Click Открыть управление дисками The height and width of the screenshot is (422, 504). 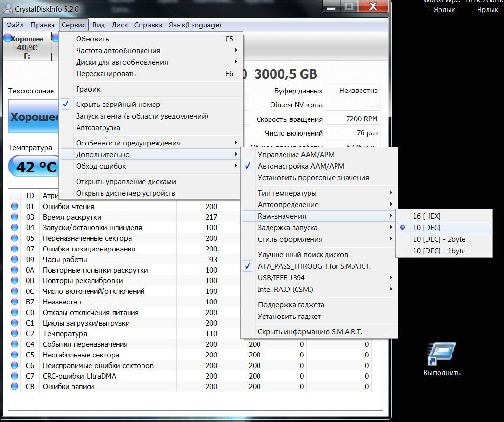click(x=150, y=182)
